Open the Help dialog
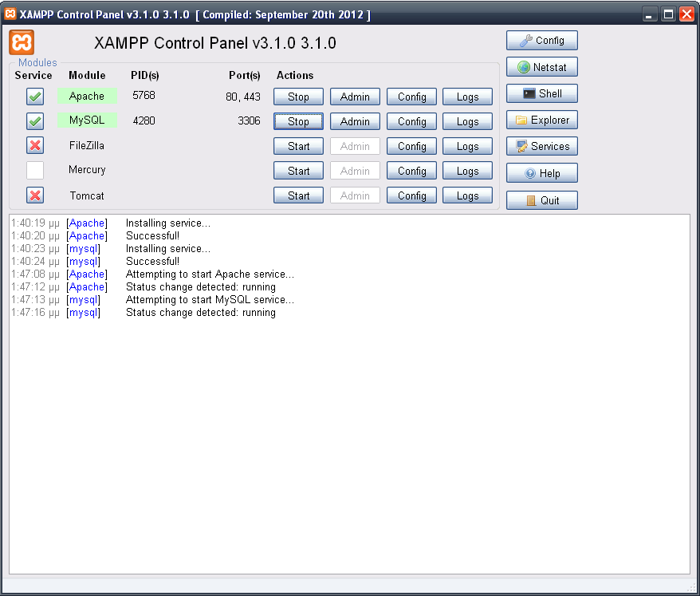Image resolution: width=700 pixels, height=596 pixels. [x=542, y=173]
